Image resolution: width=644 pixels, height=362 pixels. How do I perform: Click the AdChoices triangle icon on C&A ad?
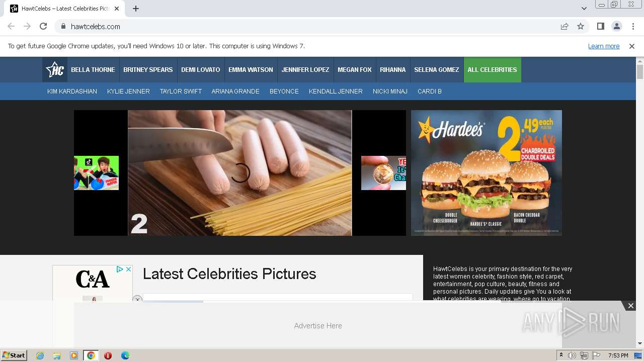tap(120, 269)
